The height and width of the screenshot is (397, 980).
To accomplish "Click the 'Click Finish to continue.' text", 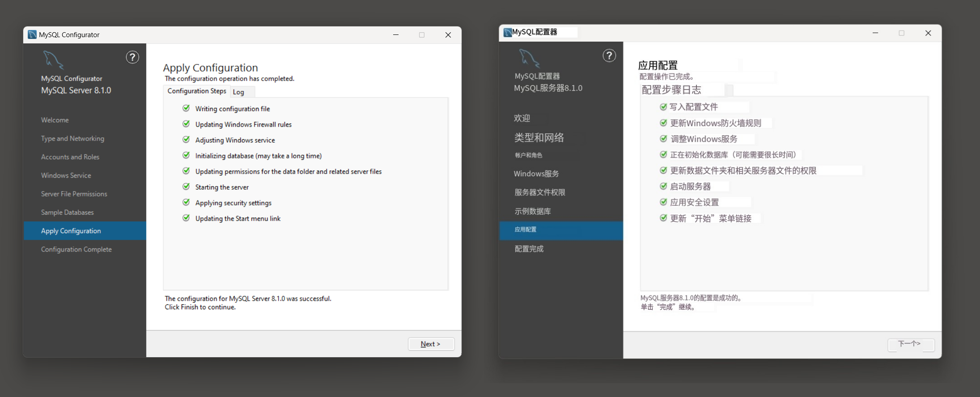I will coord(200,307).
